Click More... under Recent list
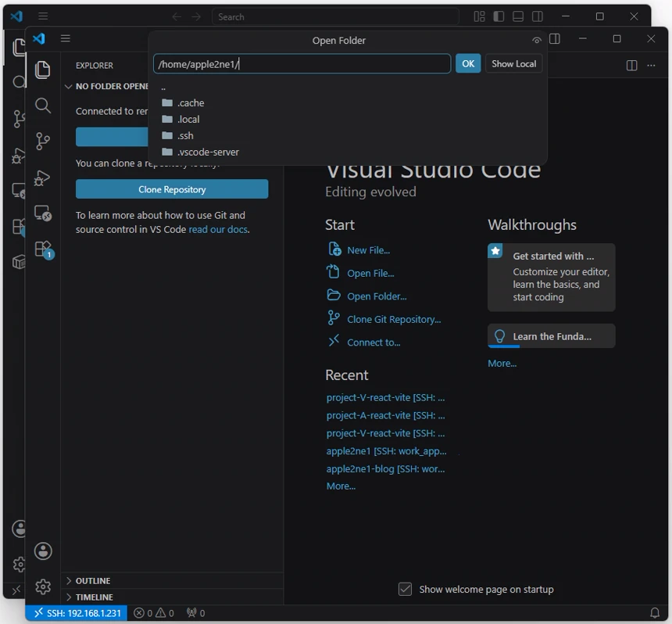The height and width of the screenshot is (624, 672). click(x=341, y=486)
